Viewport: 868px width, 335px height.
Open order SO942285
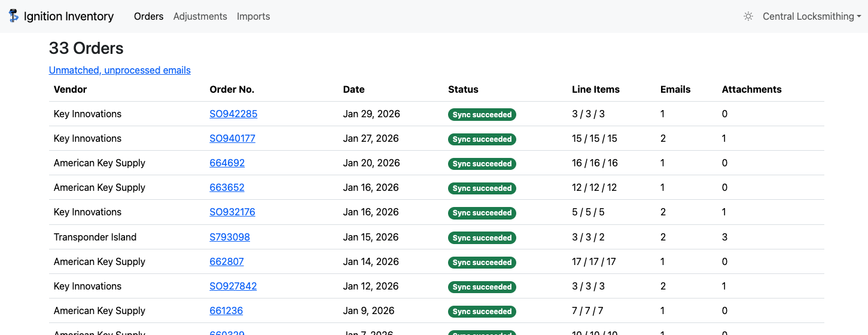coord(233,114)
